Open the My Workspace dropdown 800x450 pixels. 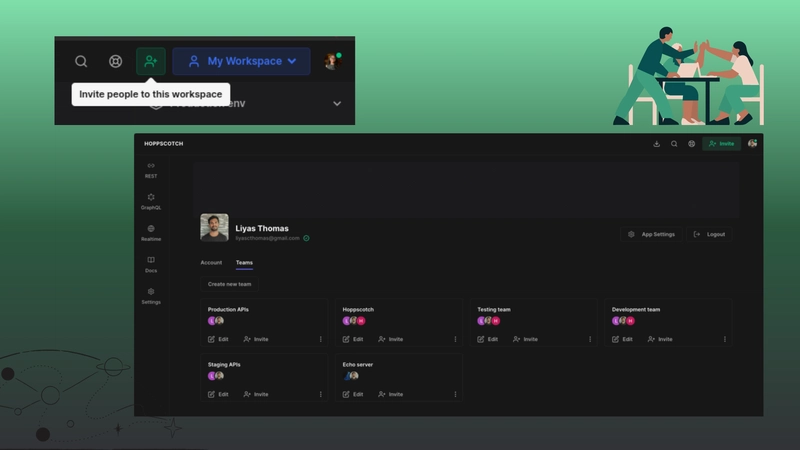[241, 61]
